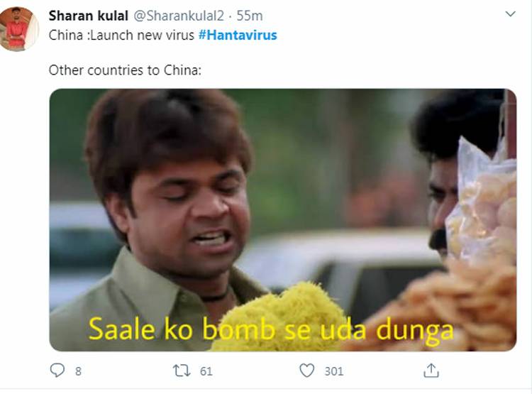
Task: Open the share icon below the meme
Action: click(x=431, y=371)
